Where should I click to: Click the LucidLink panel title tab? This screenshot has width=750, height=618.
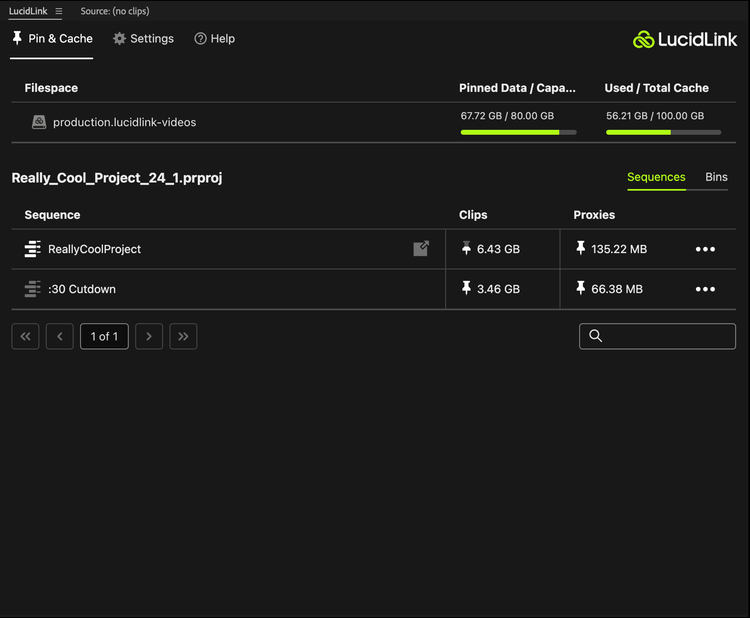28,11
